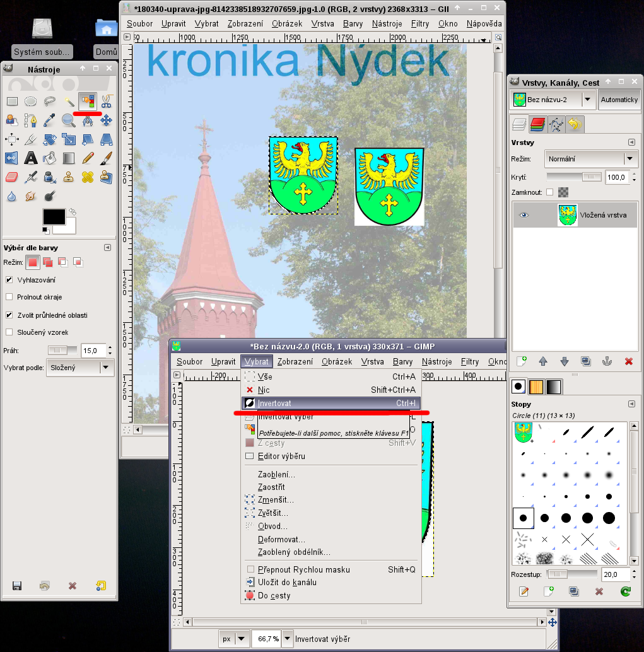Open the Bez názvu-2 image selector dropdown

(x=553, y=100)
